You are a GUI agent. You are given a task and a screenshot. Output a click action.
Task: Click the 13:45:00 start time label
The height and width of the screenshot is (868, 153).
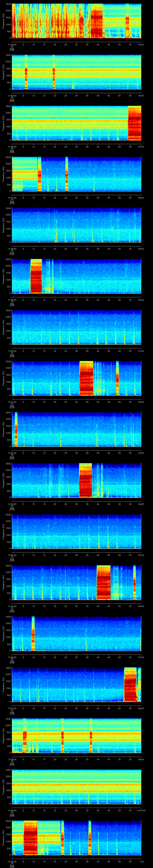pyautogui.click(x=12, y=96)
